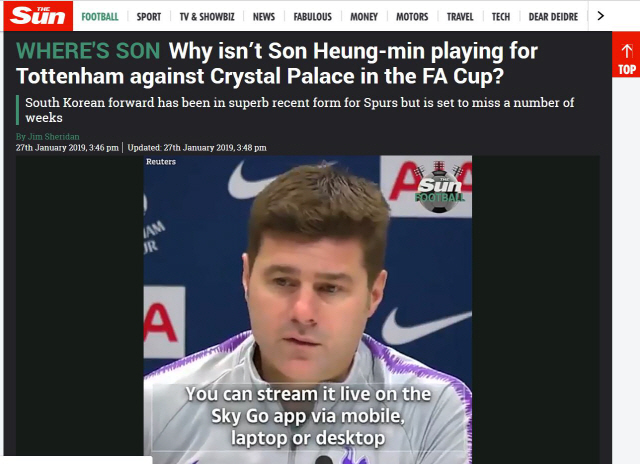
Task: Go to the Sport section
Action: (x=149, y=17)
